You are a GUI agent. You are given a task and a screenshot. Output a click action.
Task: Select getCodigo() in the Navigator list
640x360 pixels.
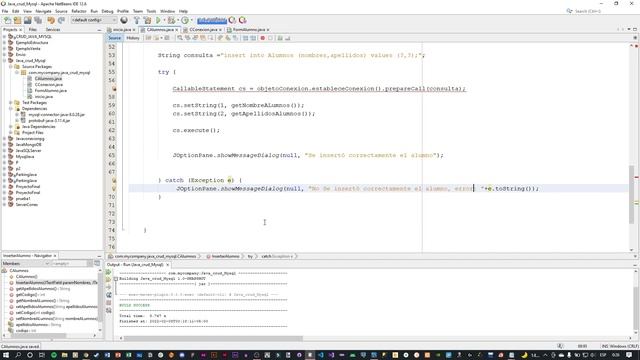[x=31, y=295]
